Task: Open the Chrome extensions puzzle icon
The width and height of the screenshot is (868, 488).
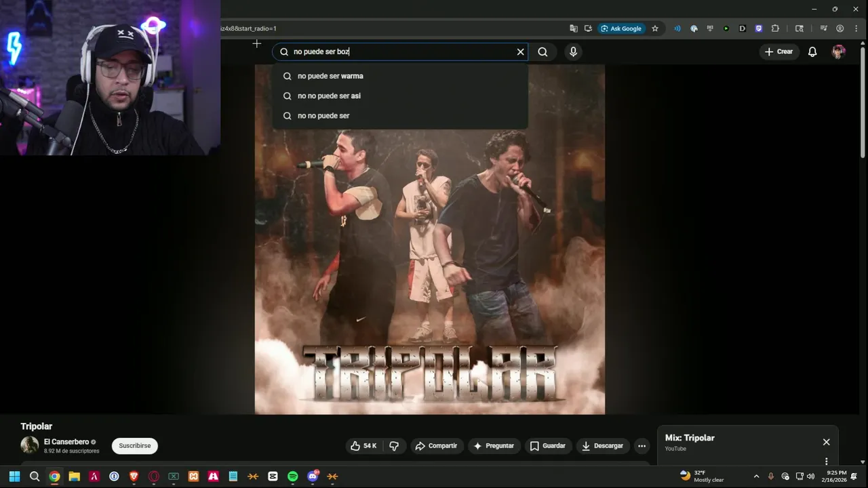Action: (776, 28)
